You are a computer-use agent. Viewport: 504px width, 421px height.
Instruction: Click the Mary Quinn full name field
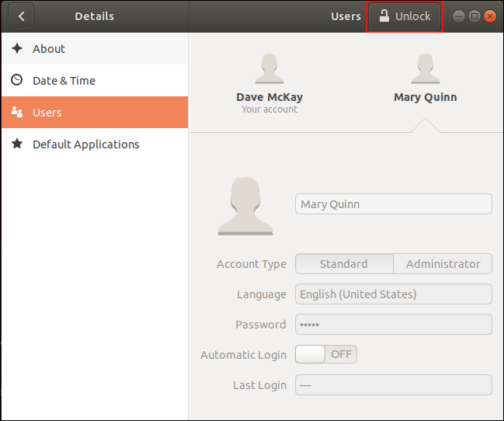394,204
